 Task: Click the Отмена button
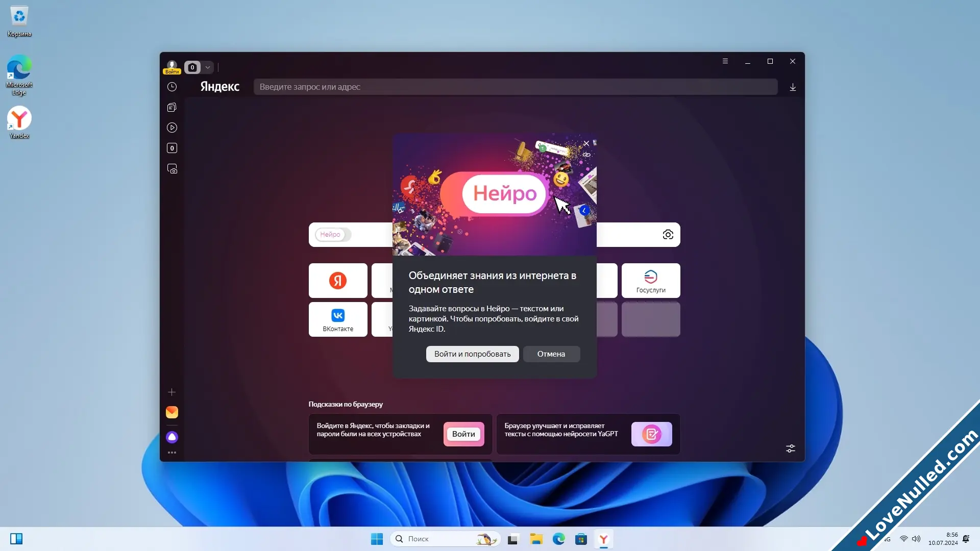coord(551,354)
